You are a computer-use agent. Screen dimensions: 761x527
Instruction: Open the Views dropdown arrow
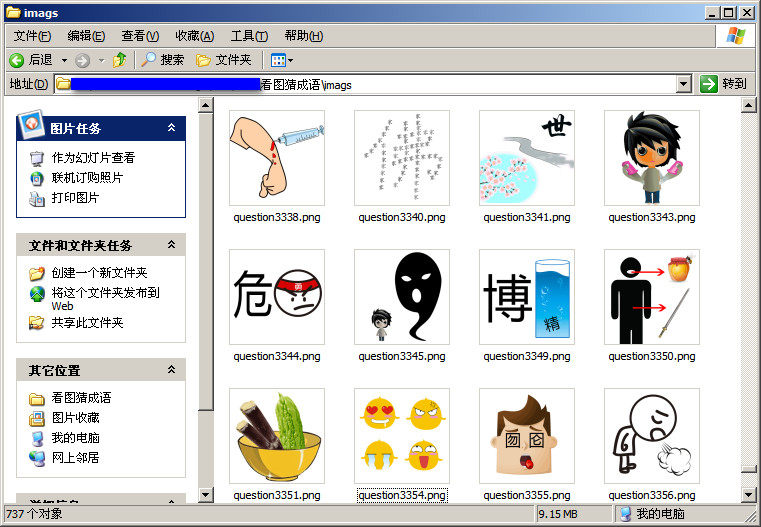click(x=291, y=61)
